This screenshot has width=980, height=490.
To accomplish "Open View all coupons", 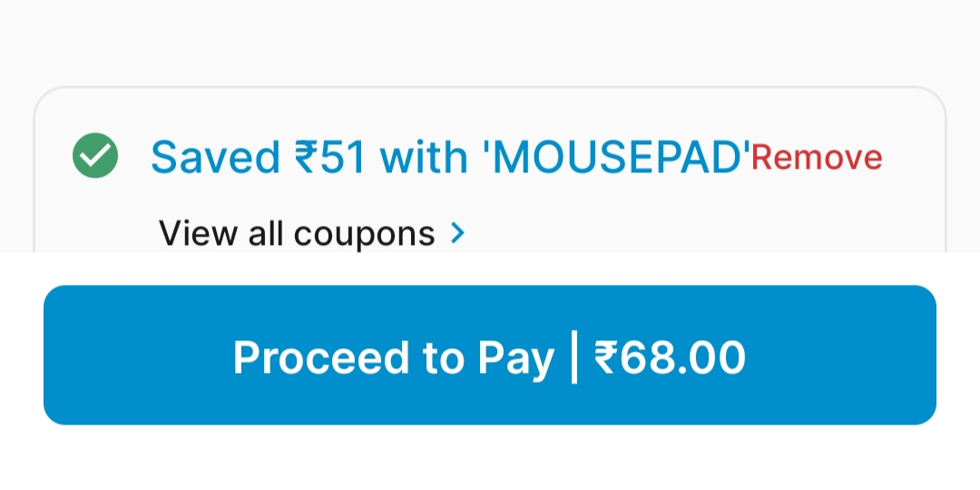I will coord(297,233).
